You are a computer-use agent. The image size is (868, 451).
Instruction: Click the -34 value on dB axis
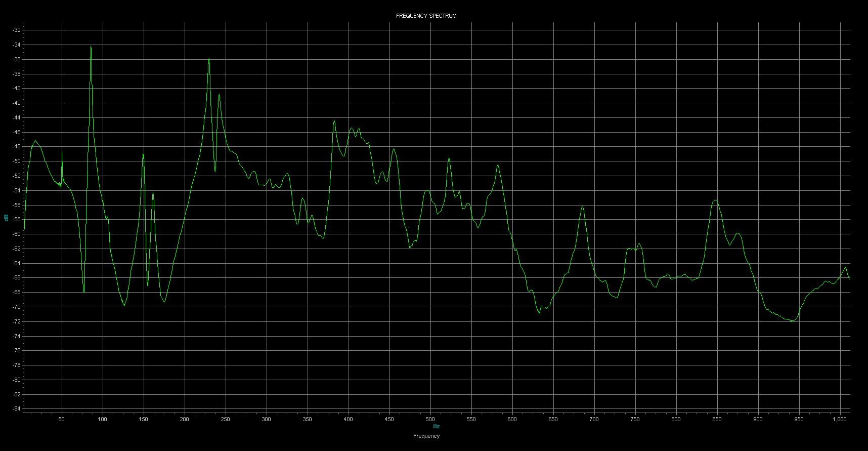point(17,45)
